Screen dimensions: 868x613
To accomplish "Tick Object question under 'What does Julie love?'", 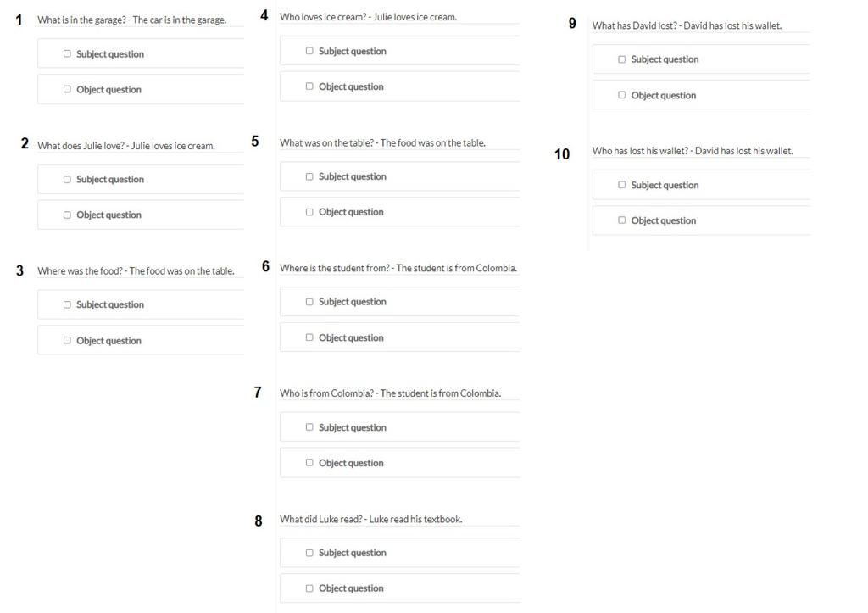I will click(x=67, y=215).
